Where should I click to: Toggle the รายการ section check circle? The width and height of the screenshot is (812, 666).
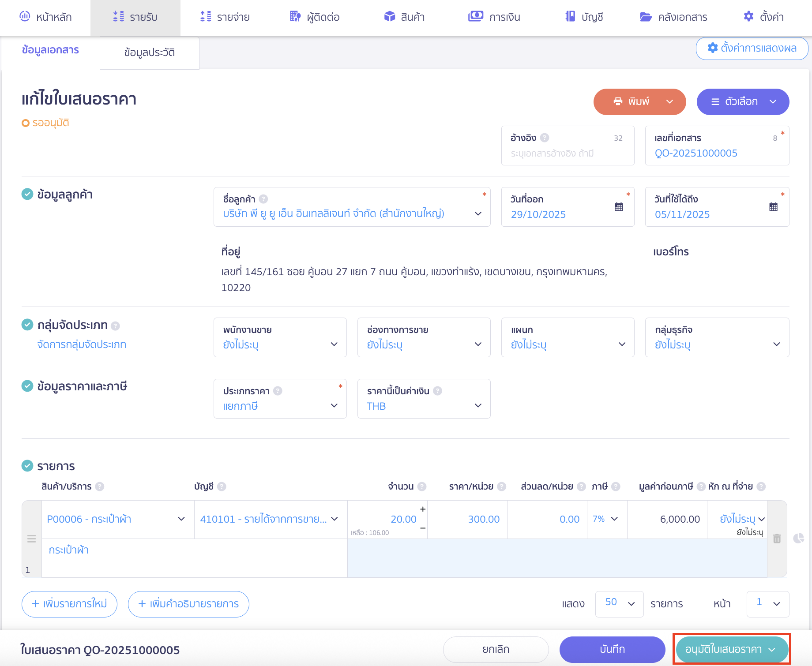pyautogui.click(x=27, y=466)
